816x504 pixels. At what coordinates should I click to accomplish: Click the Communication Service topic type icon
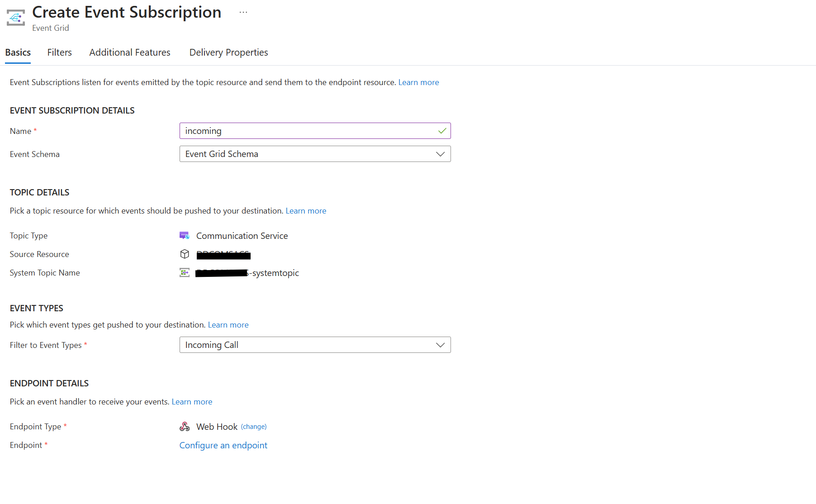point(185,236)
